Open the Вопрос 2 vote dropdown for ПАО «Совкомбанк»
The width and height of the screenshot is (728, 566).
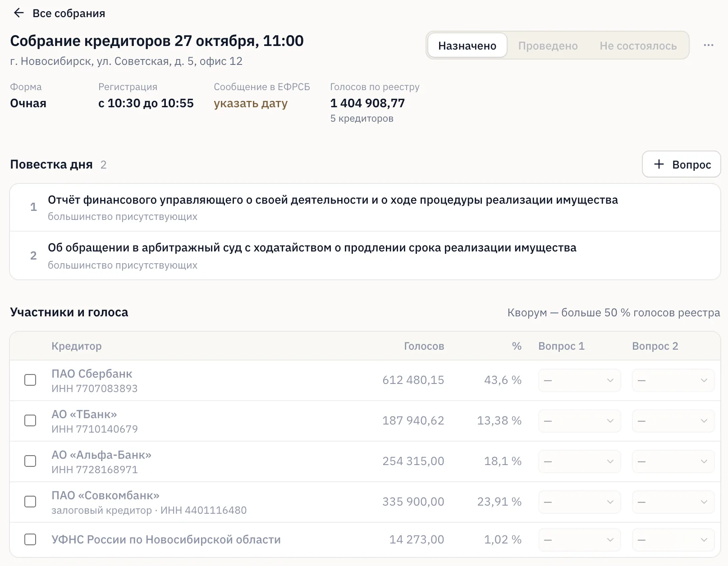(x=673, y=502)
